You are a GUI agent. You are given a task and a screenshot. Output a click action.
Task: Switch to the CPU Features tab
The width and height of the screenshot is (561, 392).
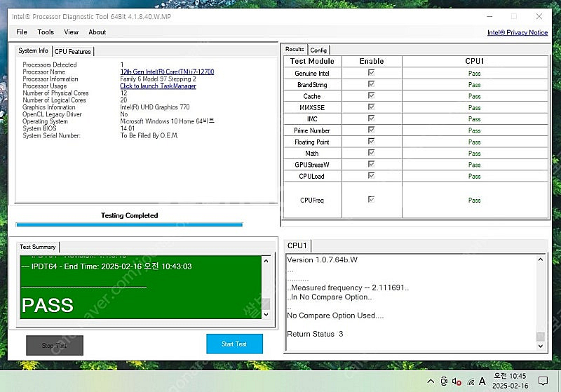point(73,51)
